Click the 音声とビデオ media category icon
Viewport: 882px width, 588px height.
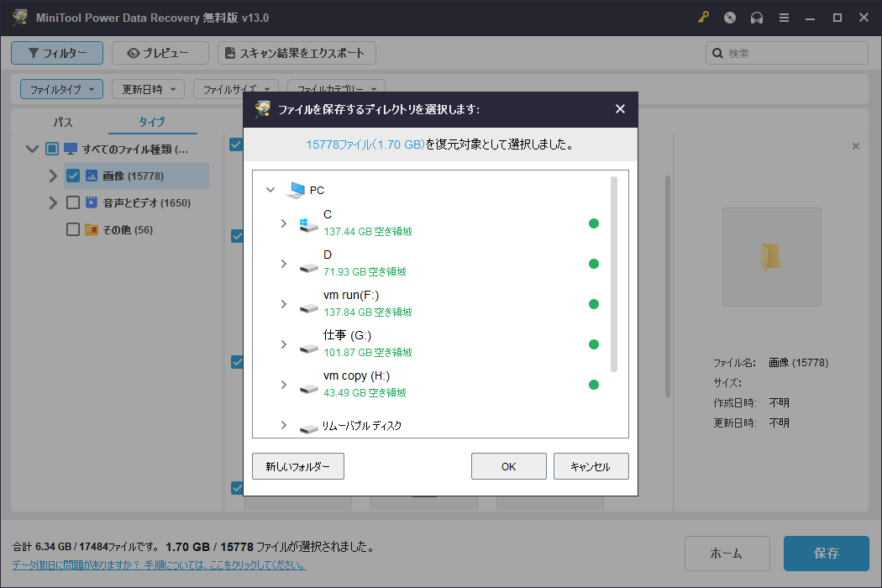91,202
